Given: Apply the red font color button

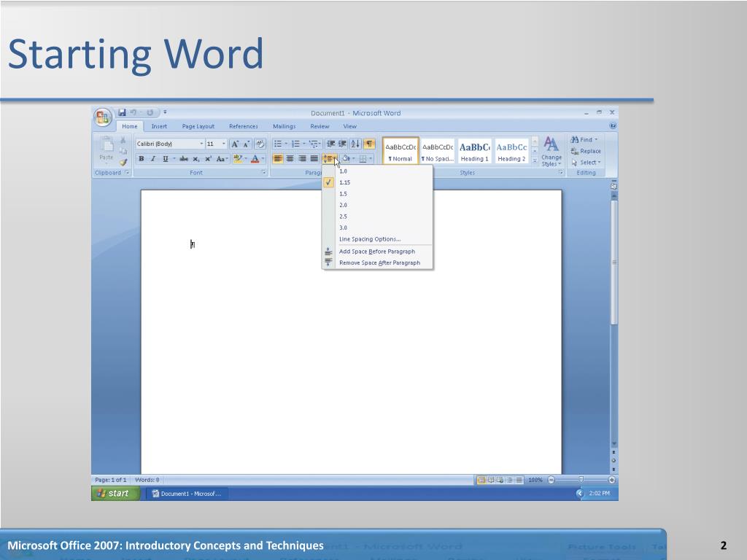Looking at the screenshot, I should [x=255, y=158].
